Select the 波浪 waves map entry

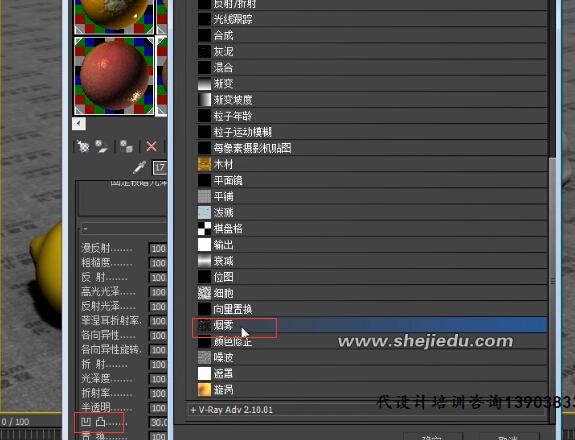372,213
